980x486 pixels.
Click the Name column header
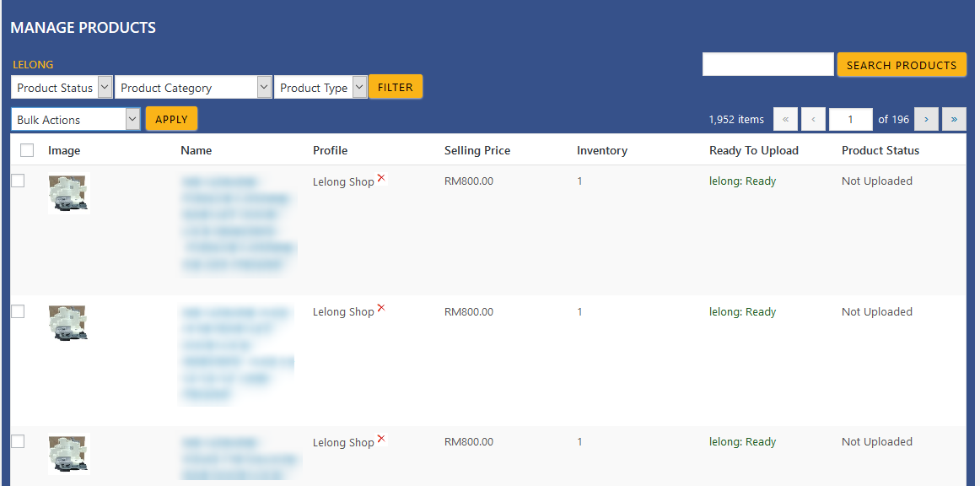click(x=197, y=150)
